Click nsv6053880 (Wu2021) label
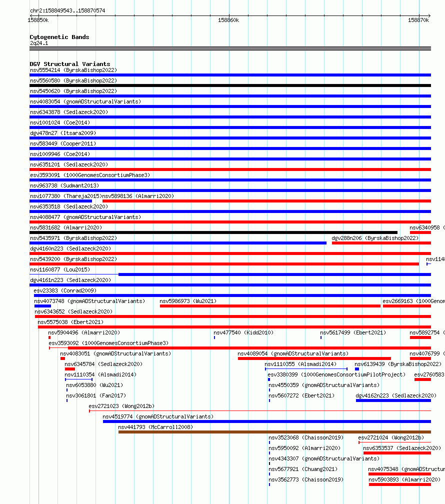This screenshot has height=504, width=445. click(x=94, y=385)
